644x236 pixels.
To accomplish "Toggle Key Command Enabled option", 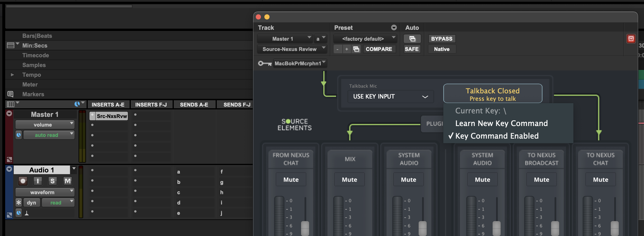I will (497, 136).
